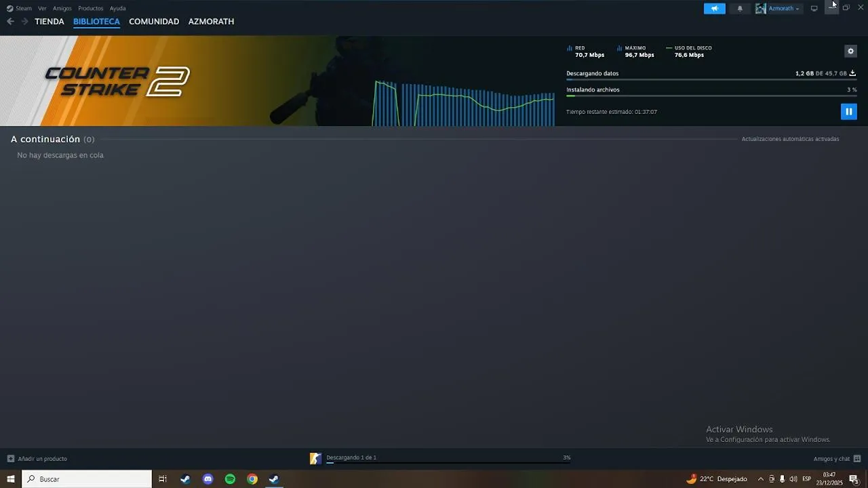Open download settings gear icon
Image resolution: width=868 pixels, height=488 pixels.
point(850,51)
